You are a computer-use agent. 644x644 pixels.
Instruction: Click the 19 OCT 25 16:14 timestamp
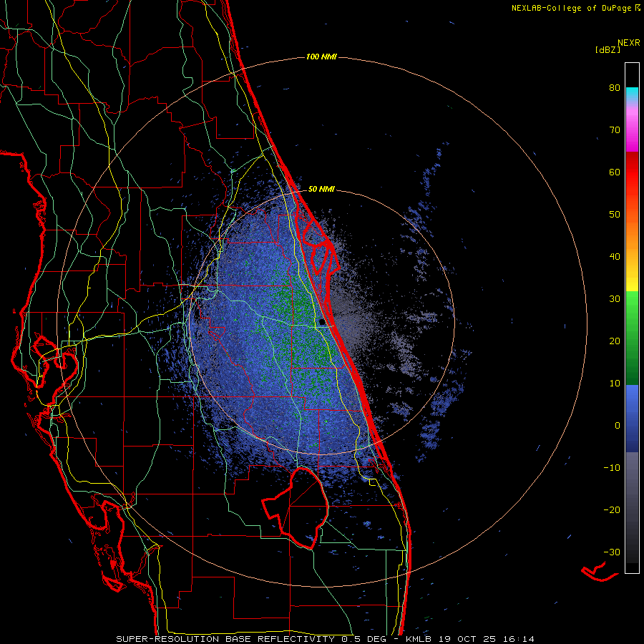[x=487, y=639]
